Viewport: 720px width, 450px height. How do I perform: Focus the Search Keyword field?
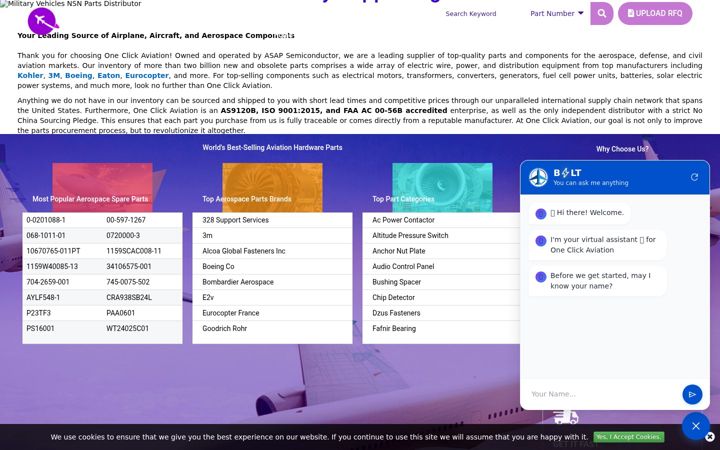(x=481, y=14)
